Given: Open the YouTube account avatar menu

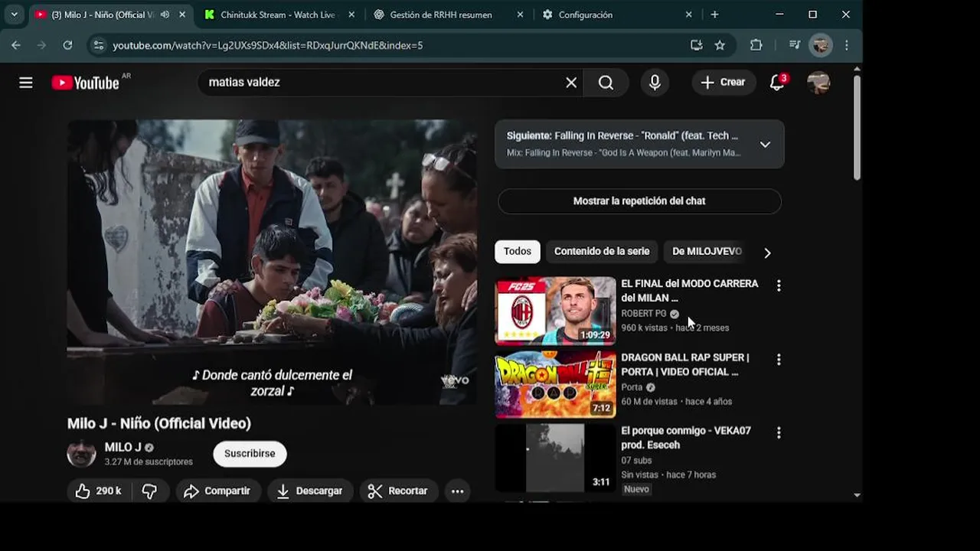Looking at the screenshot, I should pyautogui.click(x=818, y=83).
